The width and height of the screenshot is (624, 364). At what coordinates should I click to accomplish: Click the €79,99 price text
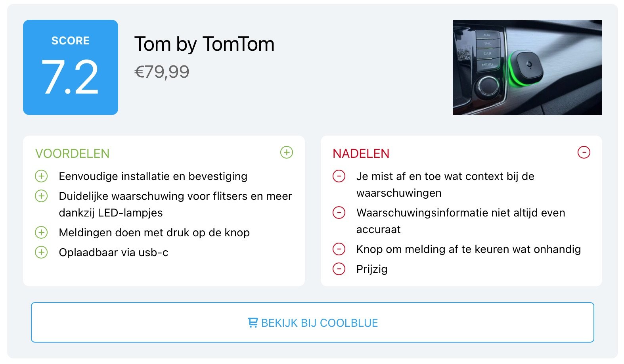pyautogui.click(x=162, y=72)
